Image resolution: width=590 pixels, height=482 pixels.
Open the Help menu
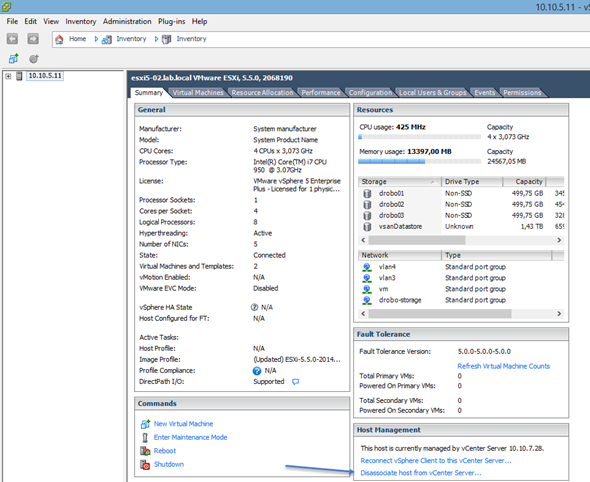click(199, 21)
